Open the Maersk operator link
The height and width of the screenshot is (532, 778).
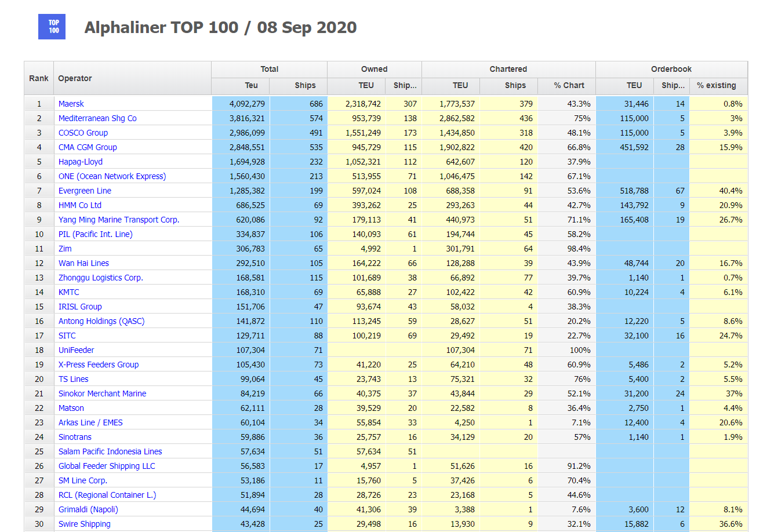click(71, 104)
